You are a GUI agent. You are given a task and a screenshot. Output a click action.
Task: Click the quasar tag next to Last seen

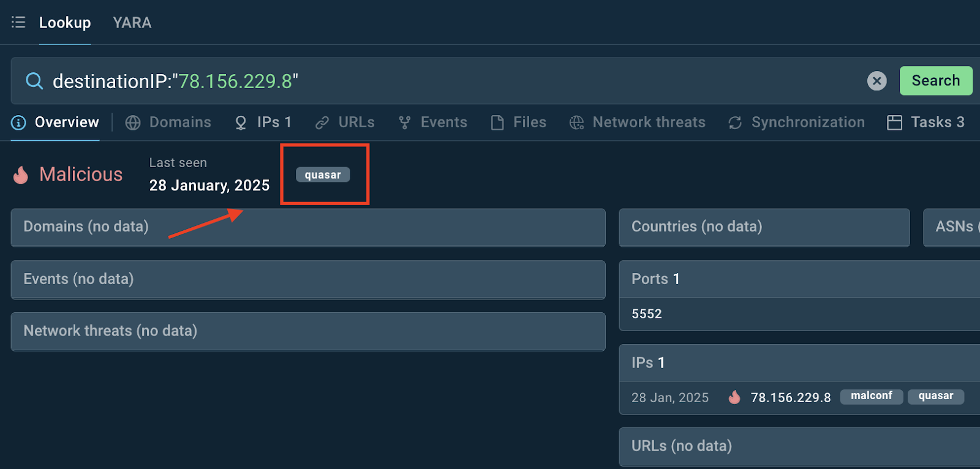[x=323, y=175]
